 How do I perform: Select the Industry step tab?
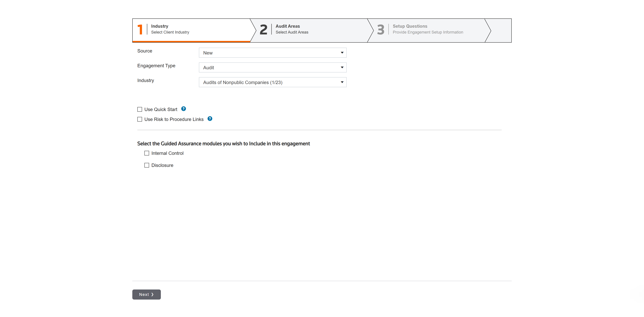(x=170, y=29)
